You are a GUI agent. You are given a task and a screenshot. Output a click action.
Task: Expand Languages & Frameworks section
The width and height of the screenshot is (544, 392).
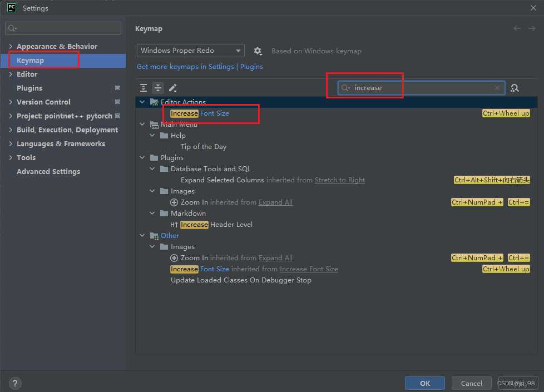[x=11, y=143]
